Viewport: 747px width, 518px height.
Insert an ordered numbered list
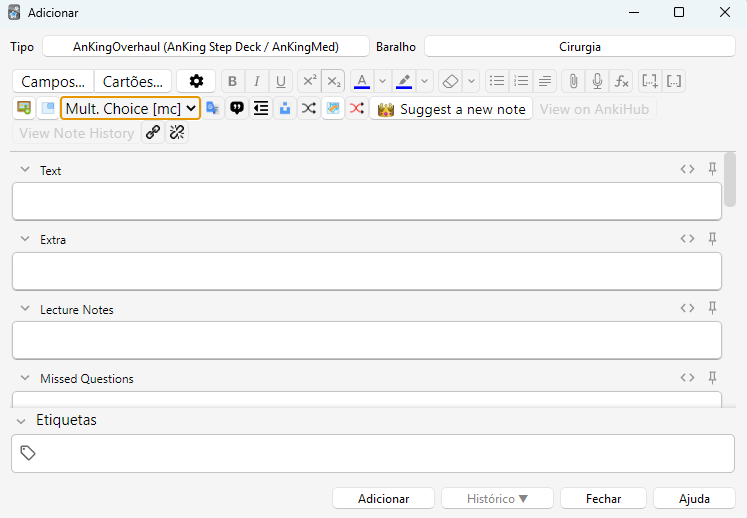pyautogui.click(x=520, y=82)
